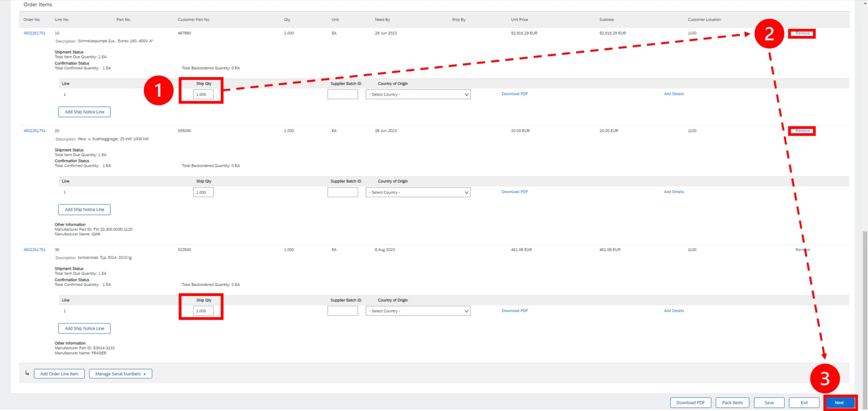Click Download PDF link for line 10
Viewport: 868px width, 411px height.
pyautogui.click(x=515, y=94)
